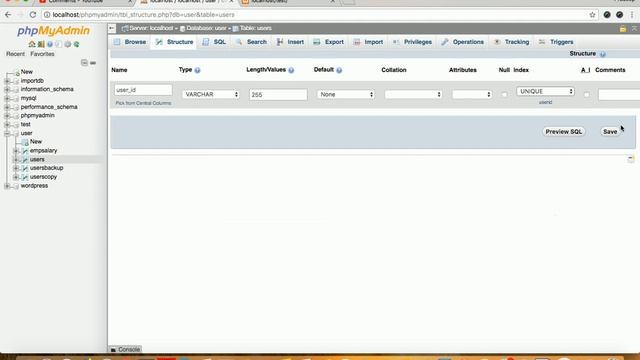This screenshot has width=640, height=360.
Task: Switch to the SQL tab
Action: click(214, 42)
